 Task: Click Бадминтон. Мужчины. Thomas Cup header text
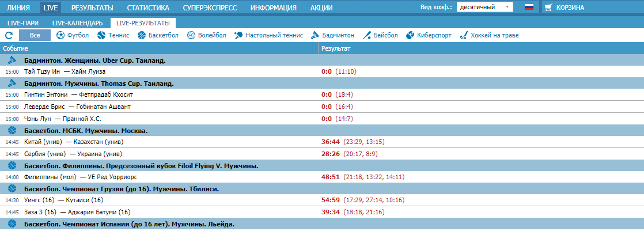click(x=99, y=84)
